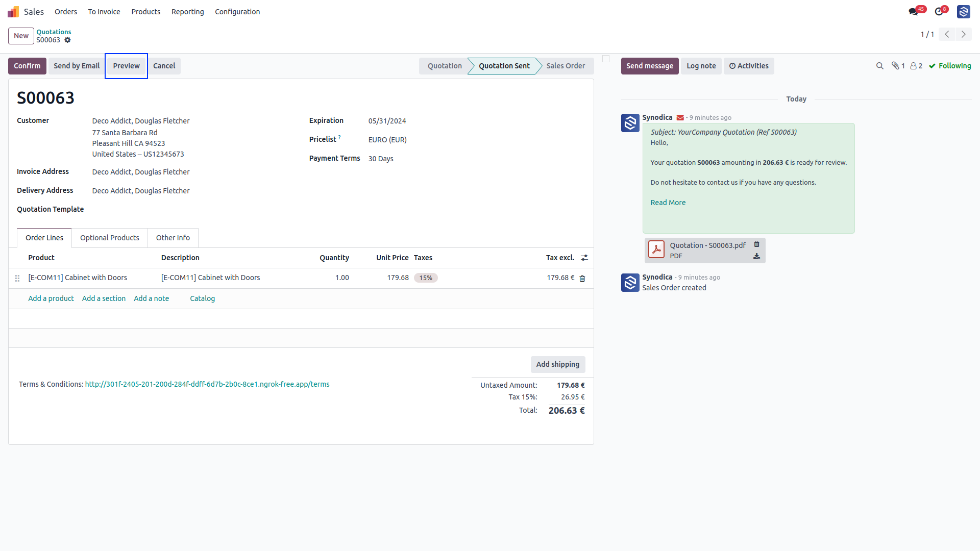This screenshot has height=551, width=980.
Task: Open the Orders menu
Action: [66, 12]
